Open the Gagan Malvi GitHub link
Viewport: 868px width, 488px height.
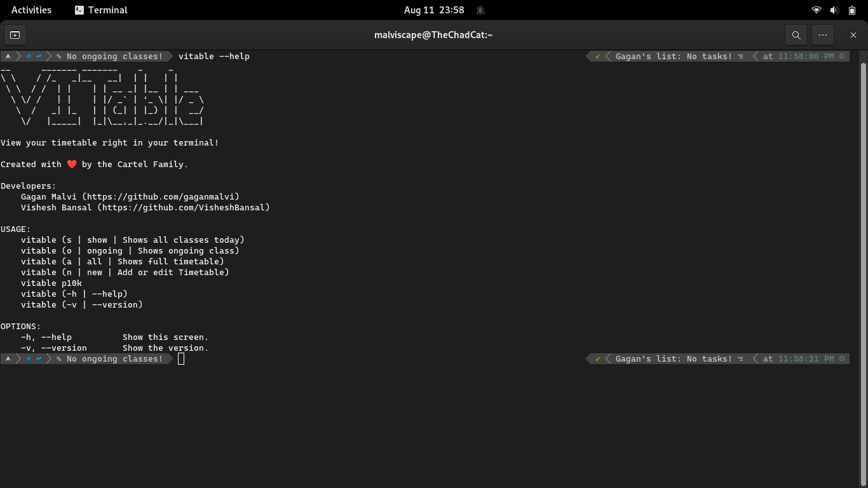tap(161, 197)
